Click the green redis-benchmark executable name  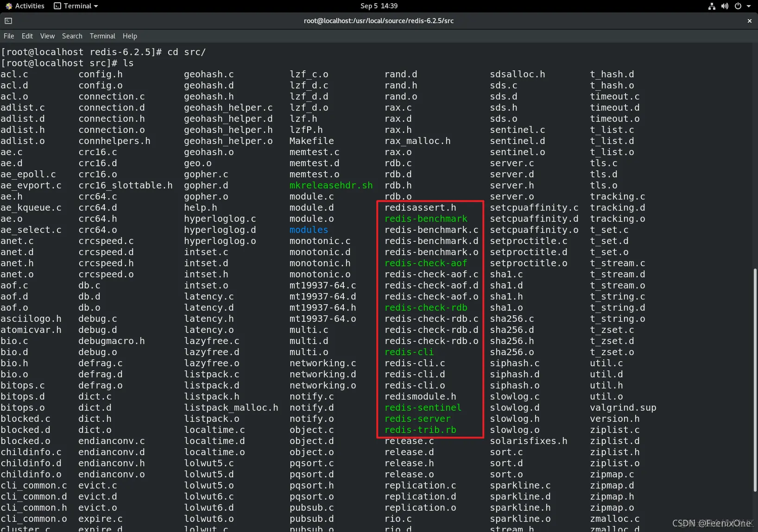426,219
